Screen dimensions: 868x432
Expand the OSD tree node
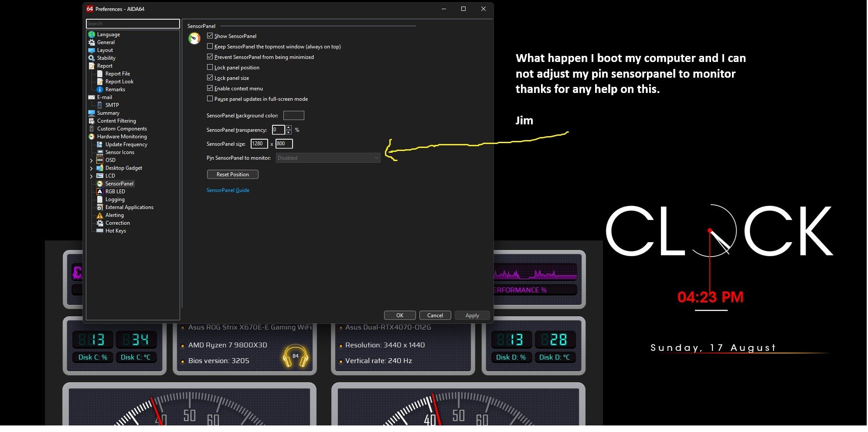[91, 161]
